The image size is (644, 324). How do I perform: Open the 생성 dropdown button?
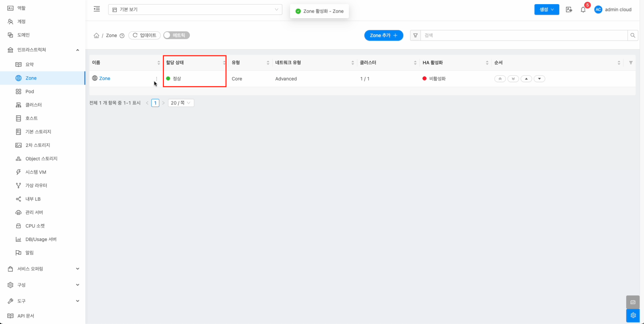[x=546, y=10]
